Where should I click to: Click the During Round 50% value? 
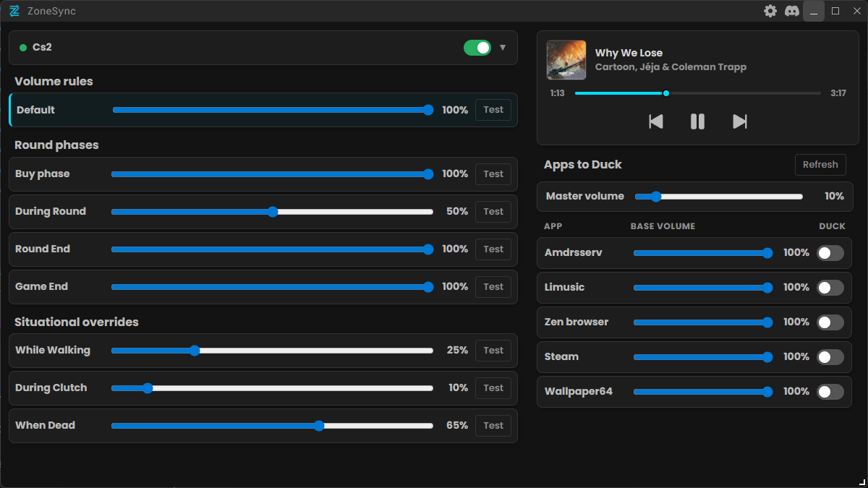[457, 211]
